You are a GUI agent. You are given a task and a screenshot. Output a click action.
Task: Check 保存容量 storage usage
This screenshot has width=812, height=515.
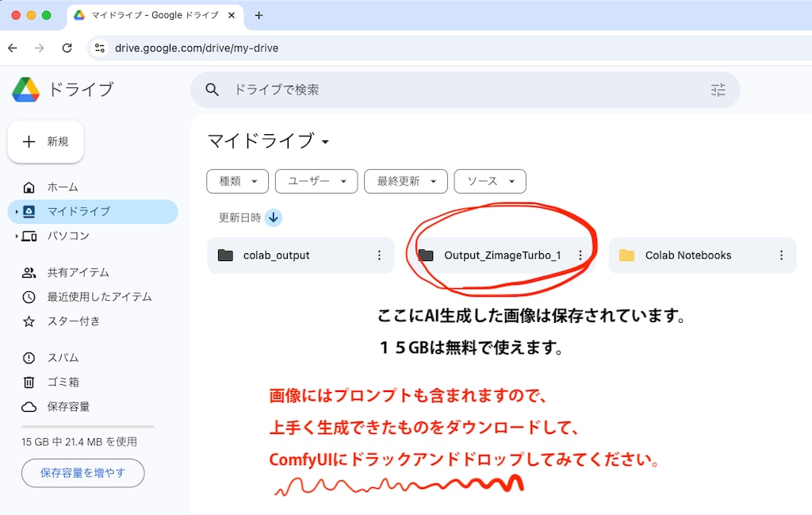pos(71,406)
